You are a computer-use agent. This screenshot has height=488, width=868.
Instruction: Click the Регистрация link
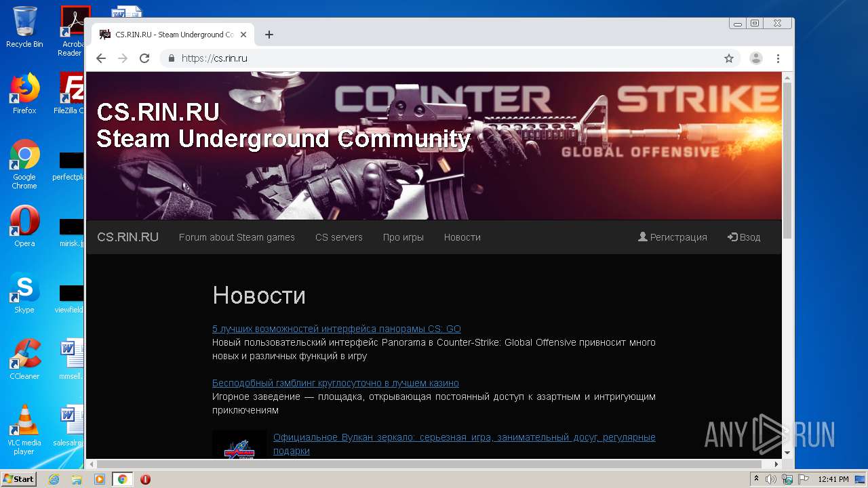click(673, 237)
